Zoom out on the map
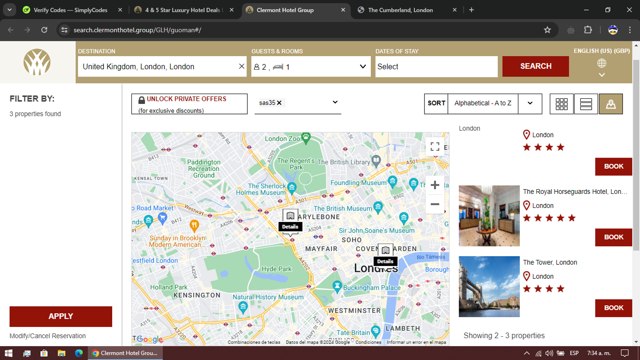The width and height of the screenshot is (640, 360). (x=435, y=204)
